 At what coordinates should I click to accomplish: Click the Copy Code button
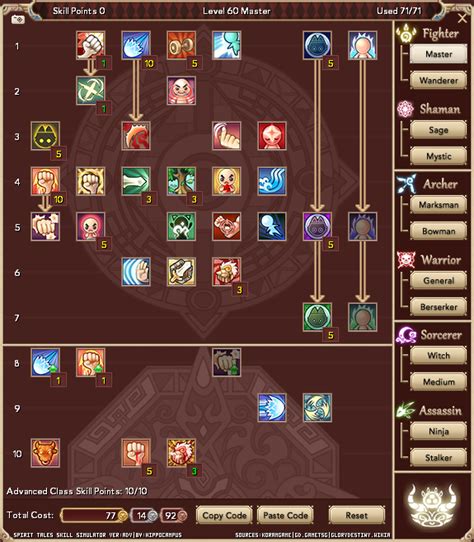[224, 515]
